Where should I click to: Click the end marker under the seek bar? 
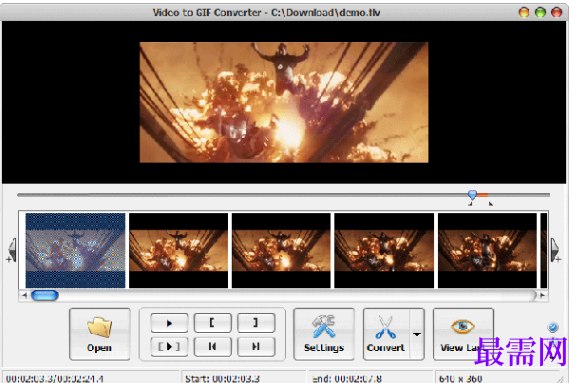[491, 204]
